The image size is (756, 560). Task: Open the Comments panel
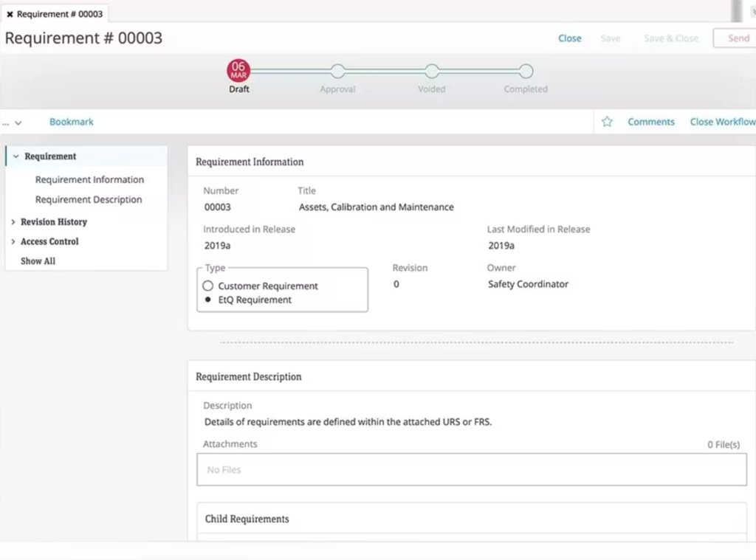pyautogui.click(x=650, y=121)
